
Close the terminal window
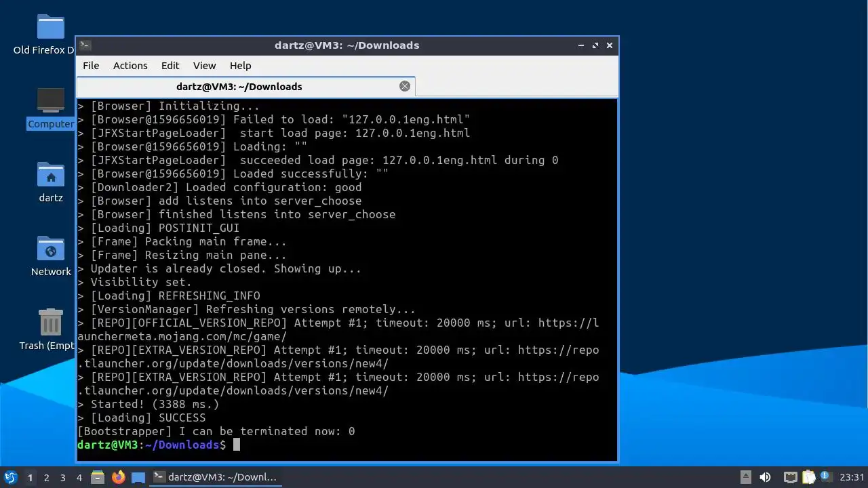pos(610,45)
